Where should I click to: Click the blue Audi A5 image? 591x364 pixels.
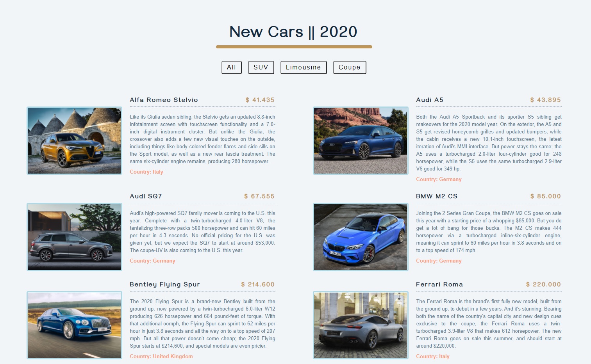[361, 140]
